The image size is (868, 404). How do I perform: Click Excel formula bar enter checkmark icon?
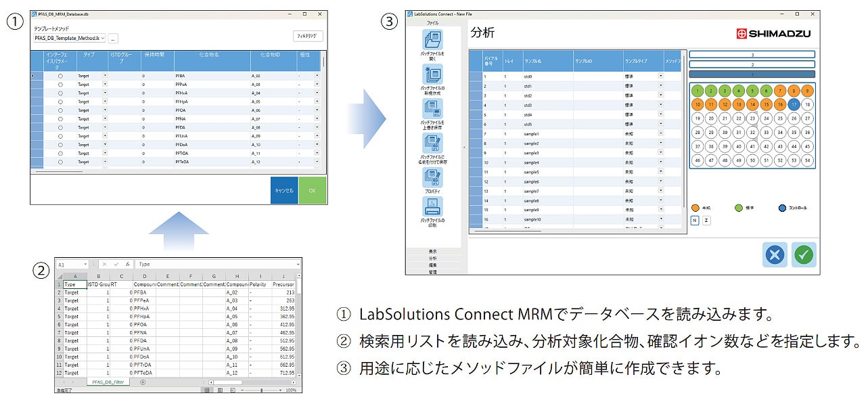coord(115,264)
